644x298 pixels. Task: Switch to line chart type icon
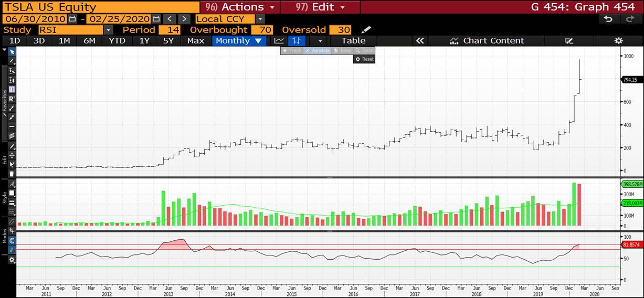tap(279, 40)
